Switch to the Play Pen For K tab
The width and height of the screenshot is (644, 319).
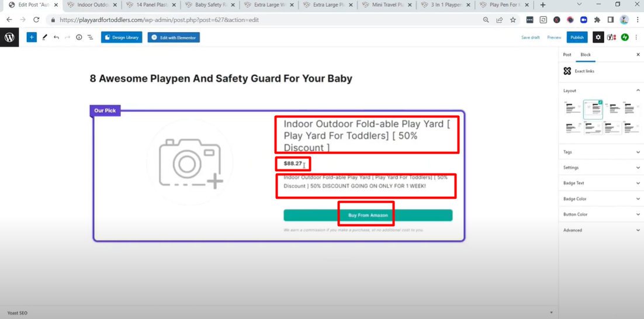click(504, 5)
